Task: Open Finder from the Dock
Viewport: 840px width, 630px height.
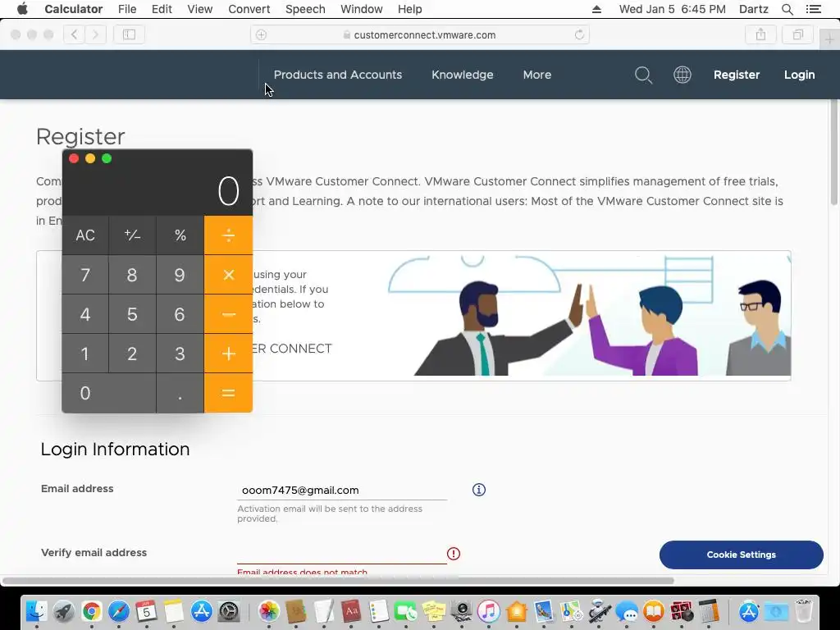Action: click(x=36, y=611)
